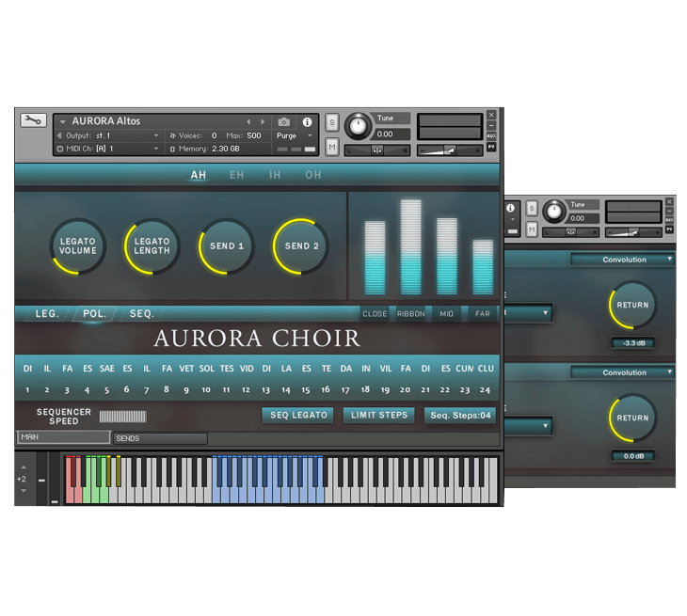Viewport: 687px width, 616px height.
Task: Click the Legato Volume knob
Action: click(x=78, y=246)
